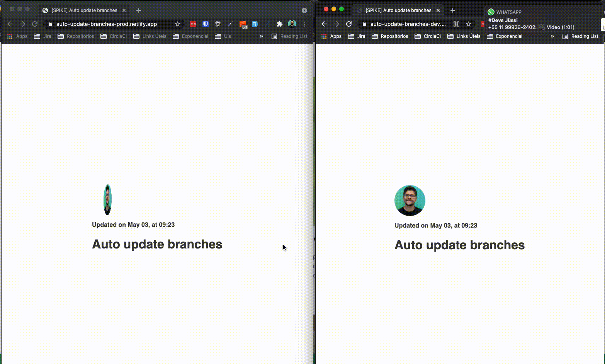Open the Repositórios bookmark folder in the dev window
This screenshot has height=364, width=605.
click(x=390, y=36)
